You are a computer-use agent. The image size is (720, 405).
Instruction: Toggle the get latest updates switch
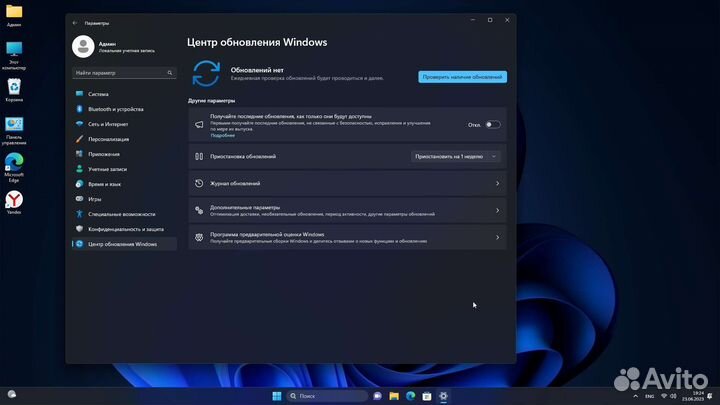coord(493,124)
